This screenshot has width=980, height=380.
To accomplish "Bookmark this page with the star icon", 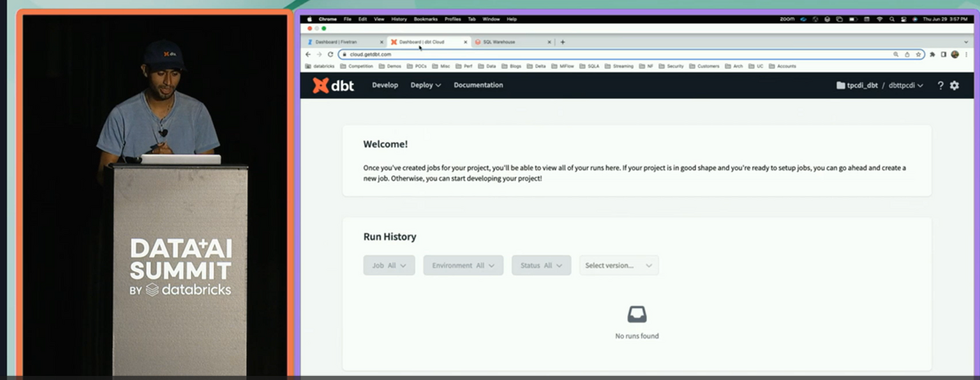I will click(919, 54).
